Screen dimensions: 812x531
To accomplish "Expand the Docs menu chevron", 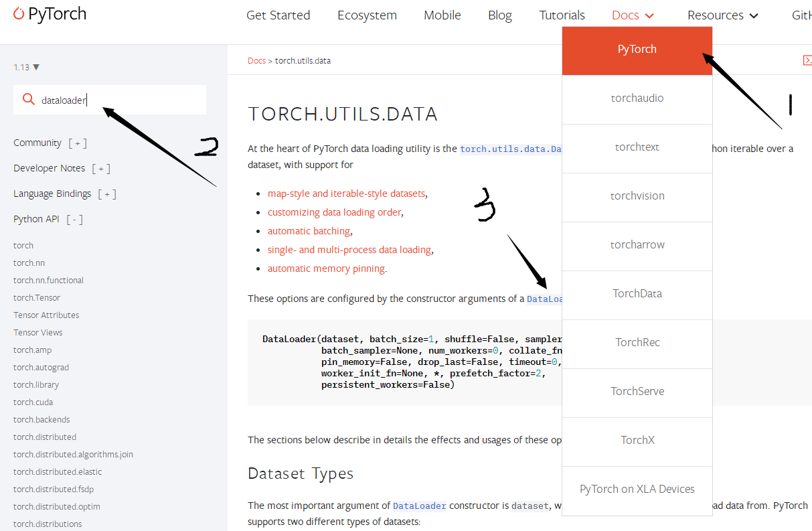I will (649, 15).
